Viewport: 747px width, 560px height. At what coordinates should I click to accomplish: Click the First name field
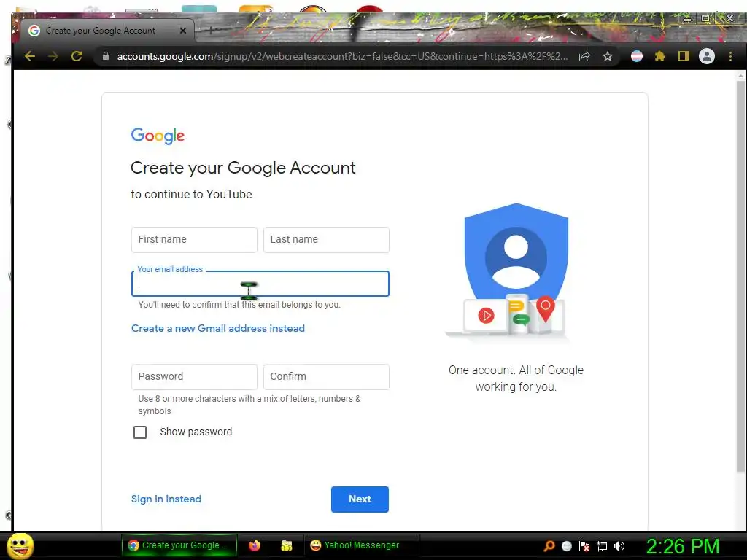[x=194, y=239]
